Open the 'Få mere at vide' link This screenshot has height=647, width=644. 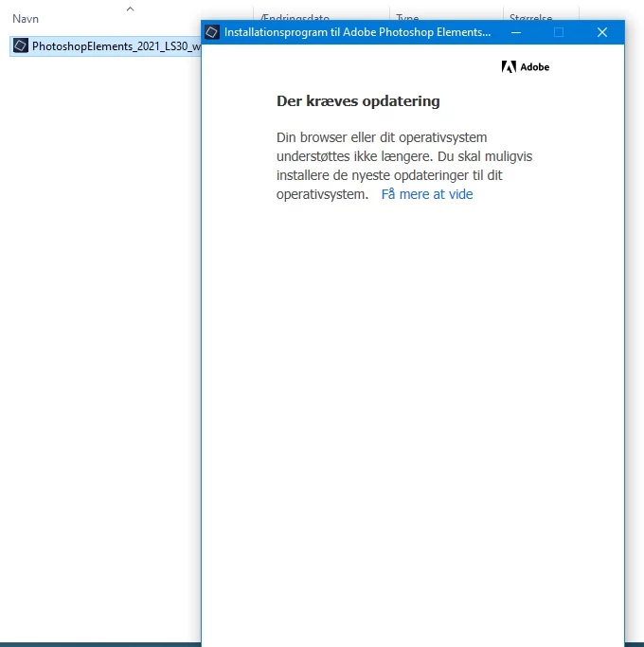click(x=427, y=194)
